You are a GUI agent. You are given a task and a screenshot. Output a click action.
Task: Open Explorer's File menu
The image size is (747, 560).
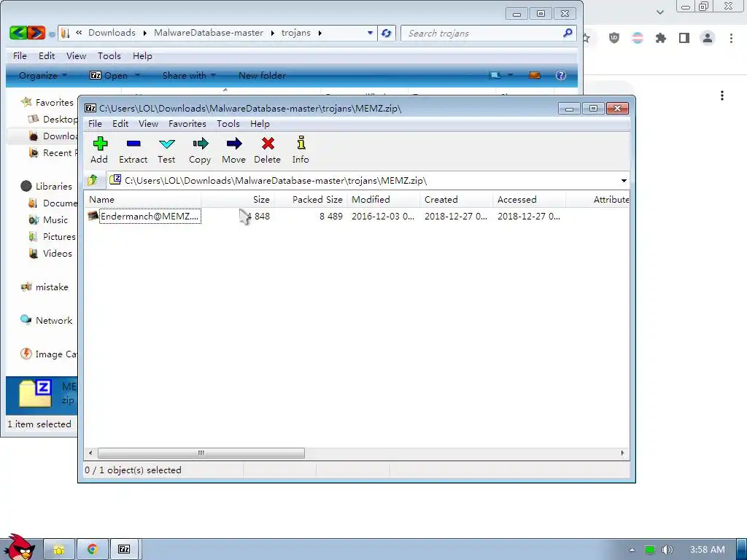click(20, 56)
